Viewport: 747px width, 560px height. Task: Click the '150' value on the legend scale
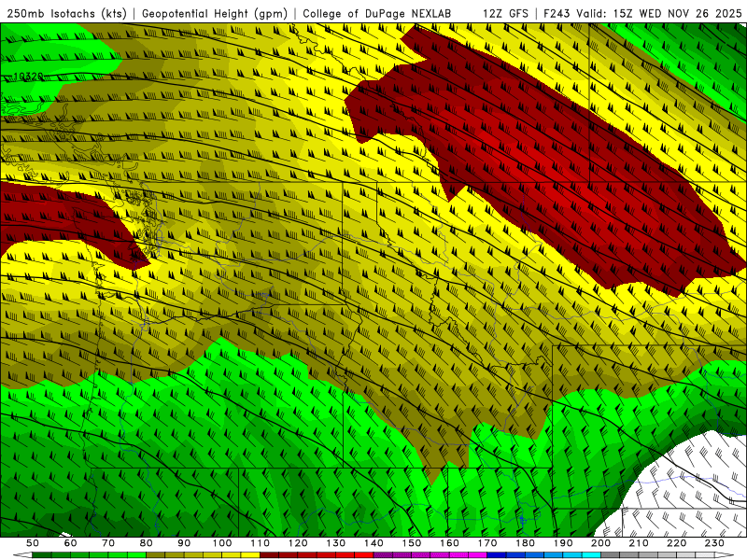pyautogui.click(x=412, y=543)
